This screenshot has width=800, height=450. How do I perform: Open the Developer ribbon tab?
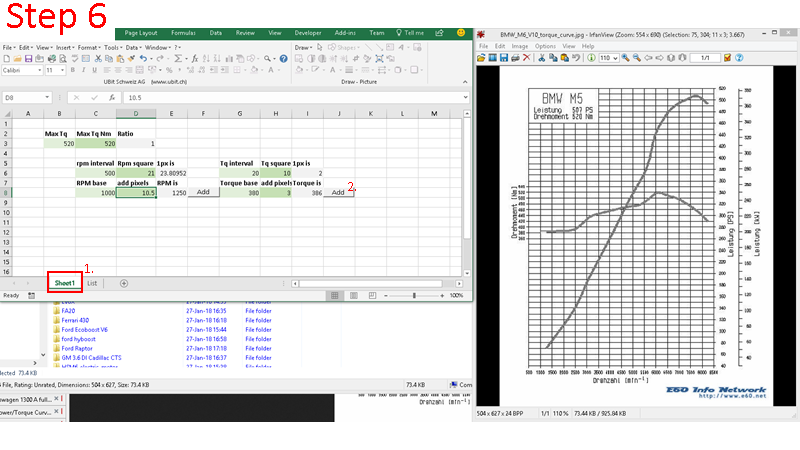point(308,33)
